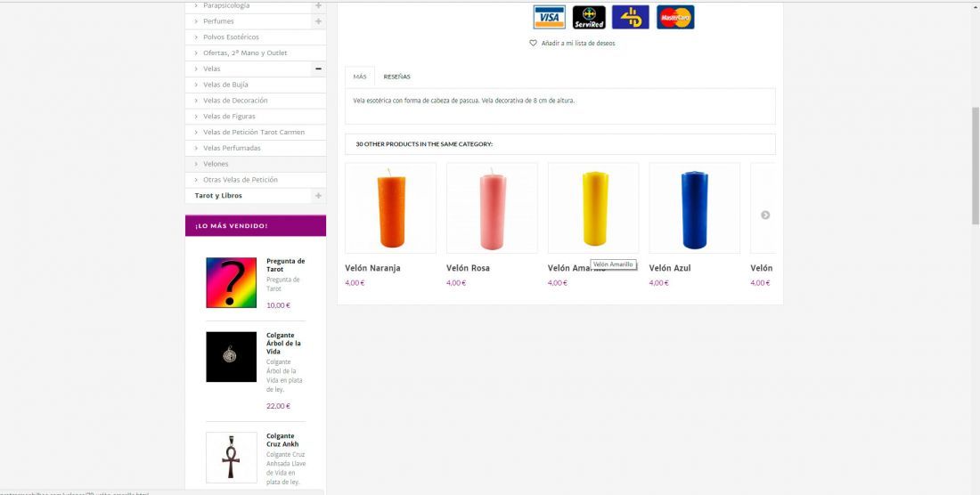Click the Visa payment logo
This screenshot has height=495, width=980.
coord(549,17)
